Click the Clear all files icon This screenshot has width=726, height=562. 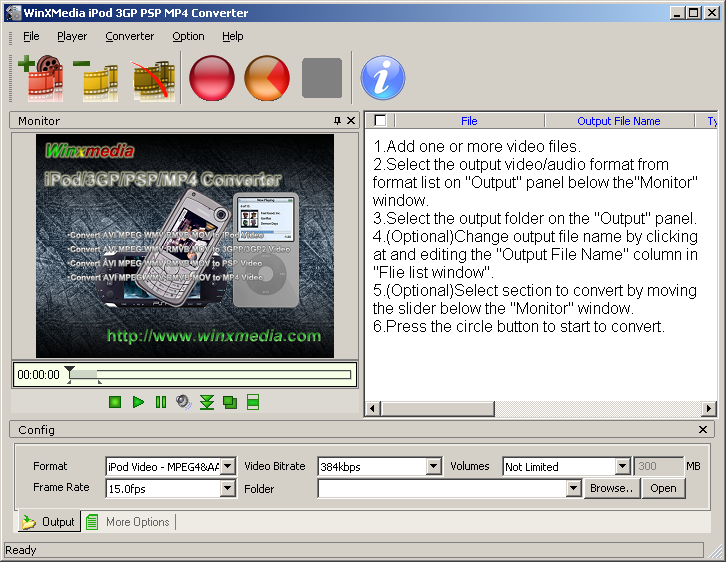(153, 79)
